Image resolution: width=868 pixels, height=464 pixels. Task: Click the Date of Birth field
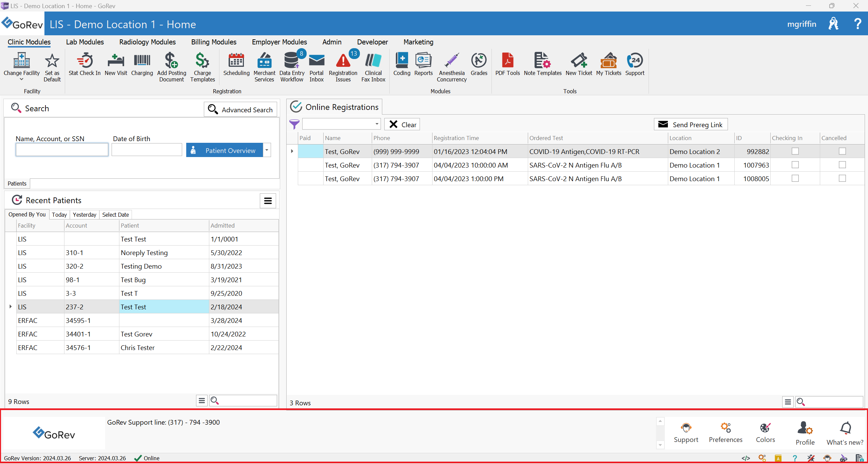coord(147,150)
